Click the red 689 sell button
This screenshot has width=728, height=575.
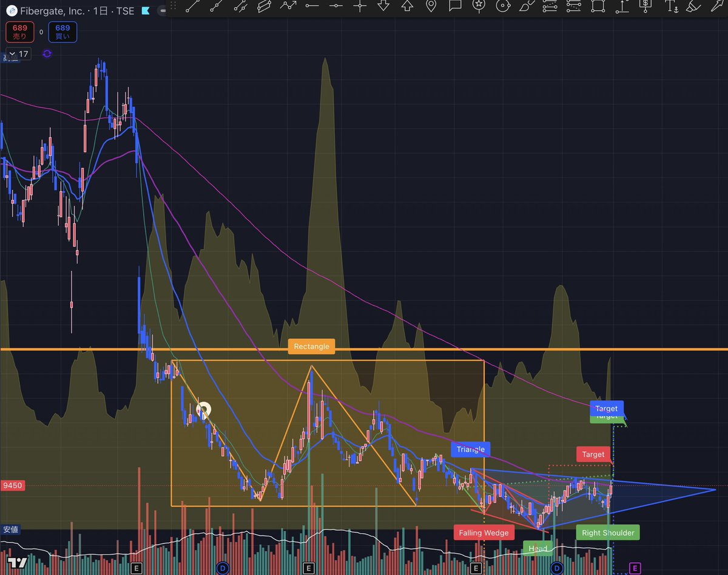point(21,32)
